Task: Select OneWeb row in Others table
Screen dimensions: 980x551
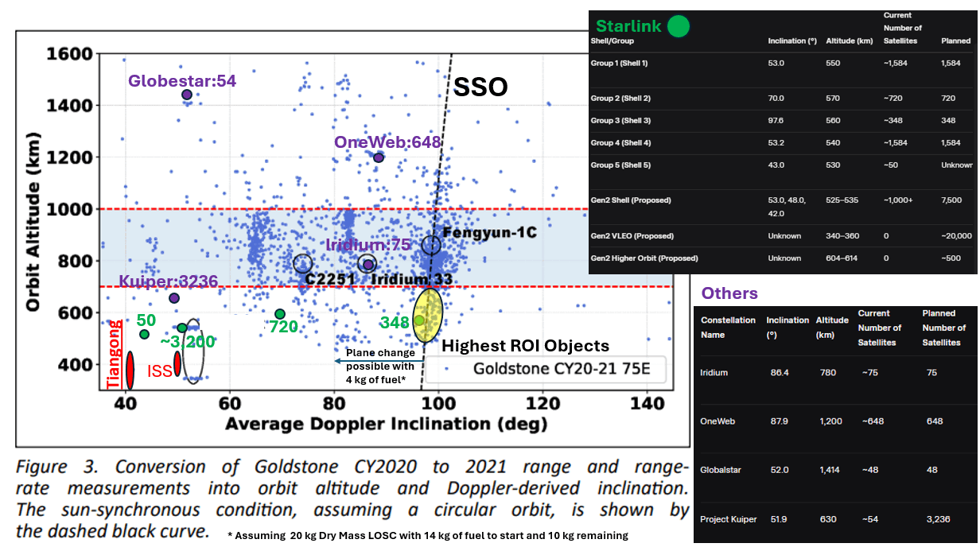Action: coord(834,421)
